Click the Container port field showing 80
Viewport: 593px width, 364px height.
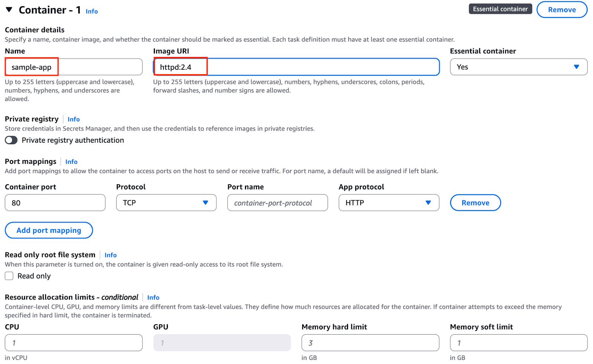[x=55, y=203]
